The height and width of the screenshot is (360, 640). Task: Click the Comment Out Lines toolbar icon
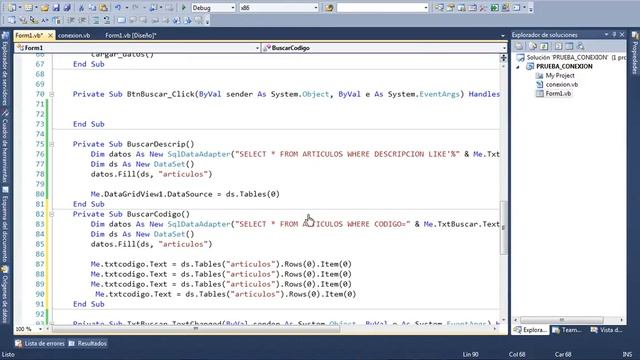[96, 20]
